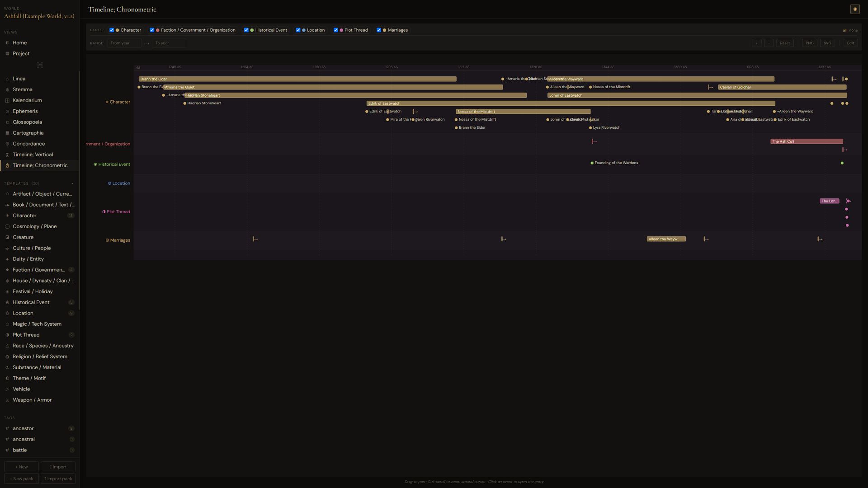
Task: Click the 'all' lanes link
Action: click(x=844, y=31)
